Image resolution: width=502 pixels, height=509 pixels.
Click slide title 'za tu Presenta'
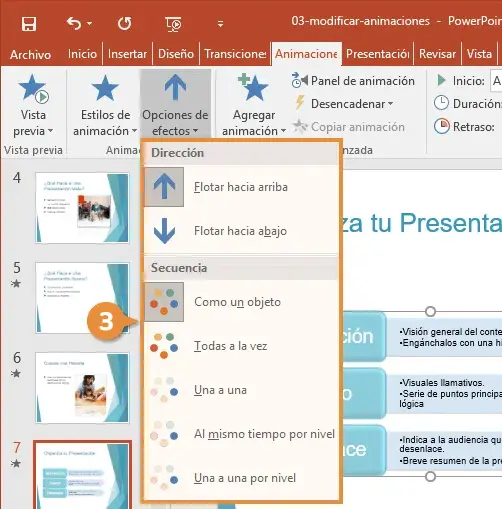point(421,223)
